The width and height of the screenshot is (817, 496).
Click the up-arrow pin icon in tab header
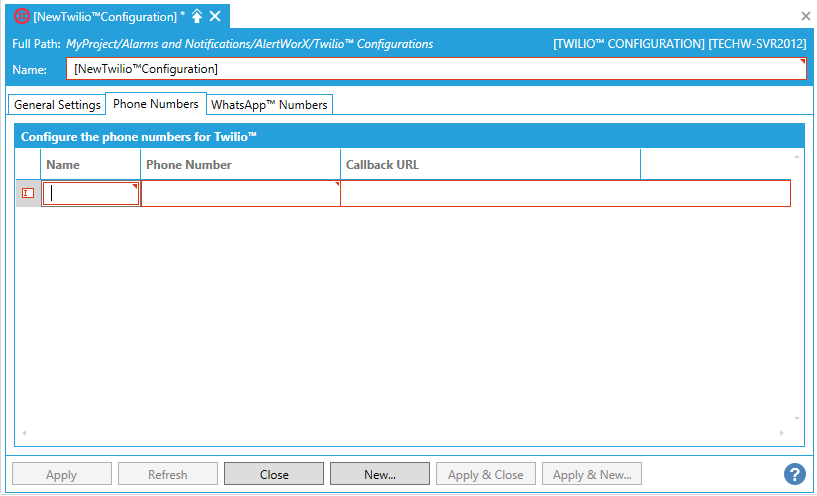pyautogui.click(x=197, y=16)
